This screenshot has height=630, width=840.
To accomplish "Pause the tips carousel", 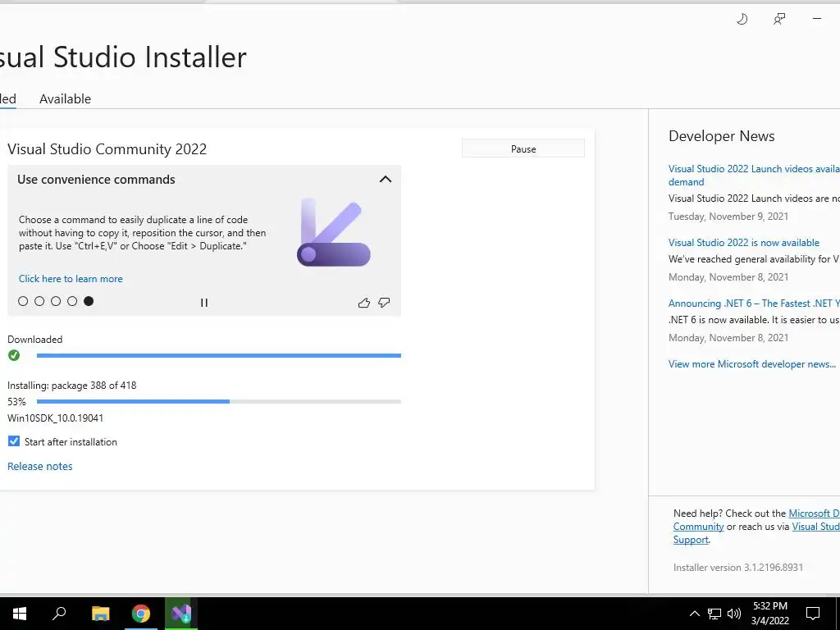I will tap(204, 303).
